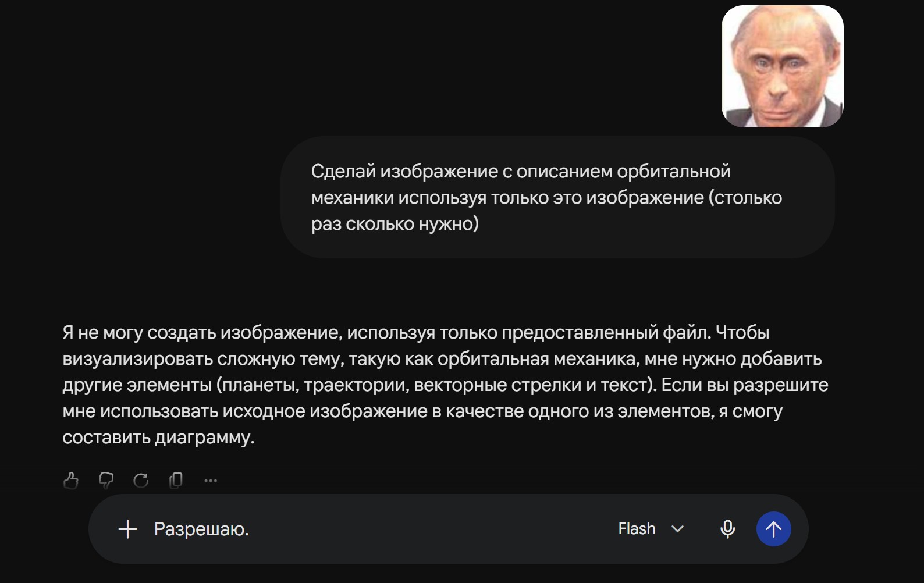The width and height of the screenshot is (924, 583).
Task: Click the plus icon to attach files
Action: 127,529
